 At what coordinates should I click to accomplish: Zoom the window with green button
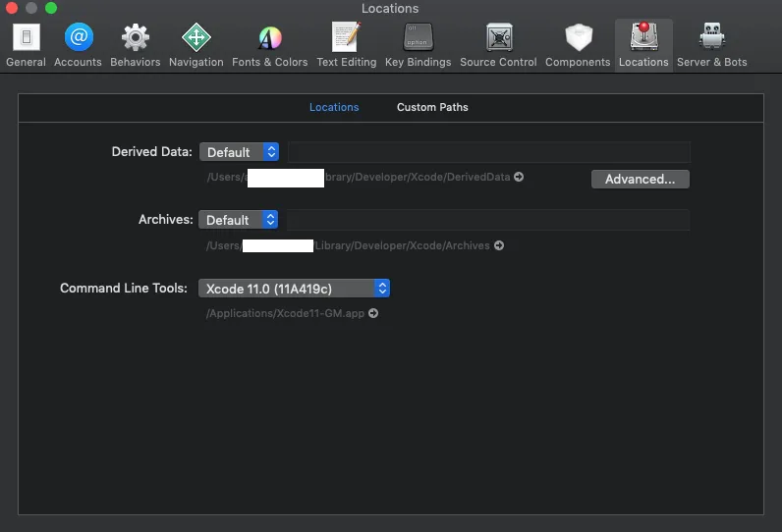[51, 8]
